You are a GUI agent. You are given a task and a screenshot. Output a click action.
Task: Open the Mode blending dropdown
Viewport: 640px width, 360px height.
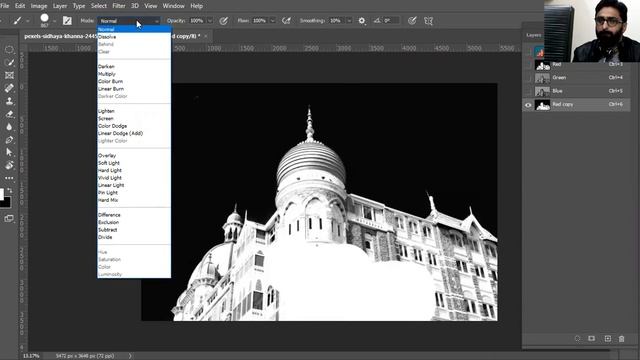click(129, 21)
